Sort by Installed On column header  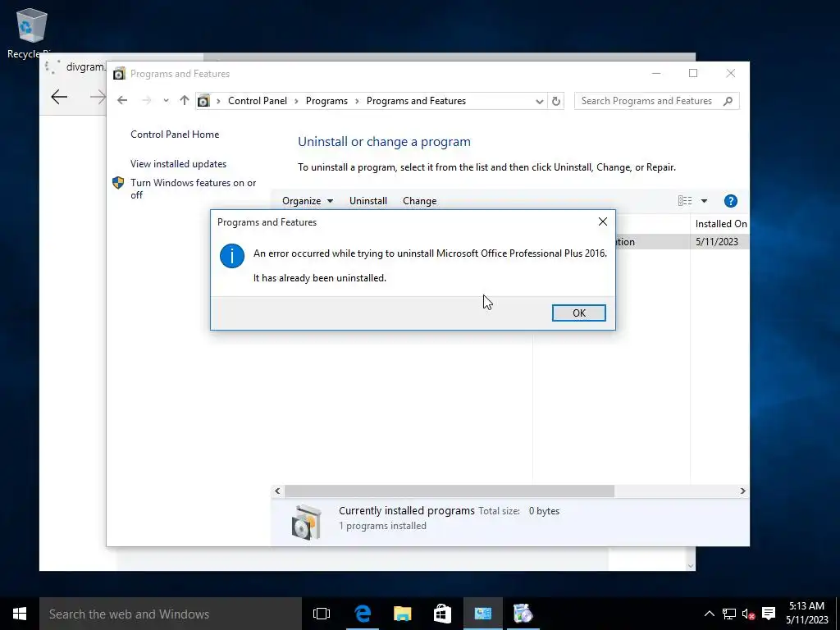click(720, 224)
